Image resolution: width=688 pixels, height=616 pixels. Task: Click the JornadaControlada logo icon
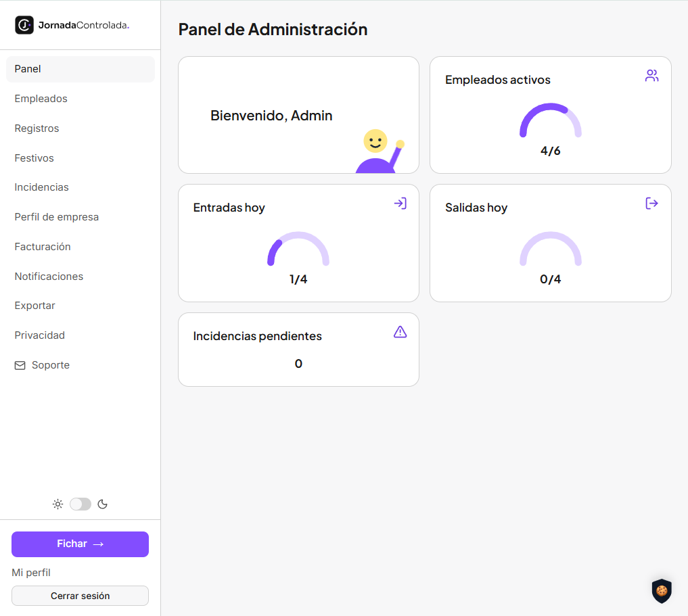click(x=24, y=25)
